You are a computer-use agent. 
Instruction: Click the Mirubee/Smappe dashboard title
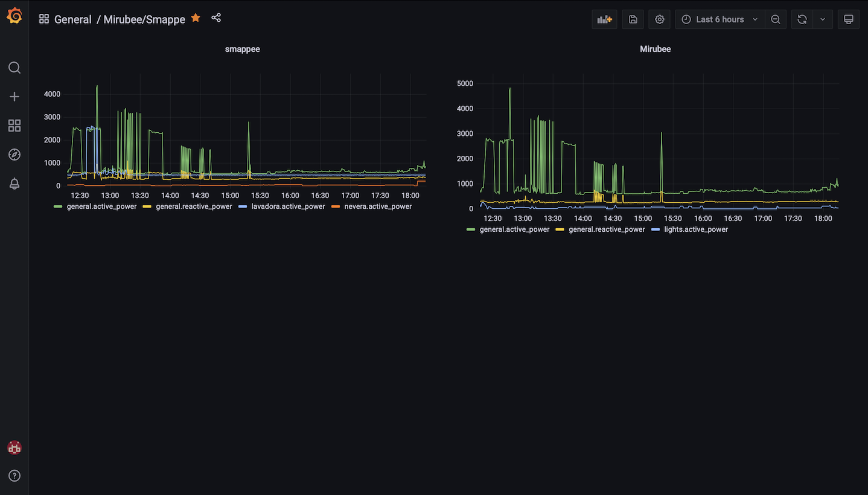coord(144,19)
